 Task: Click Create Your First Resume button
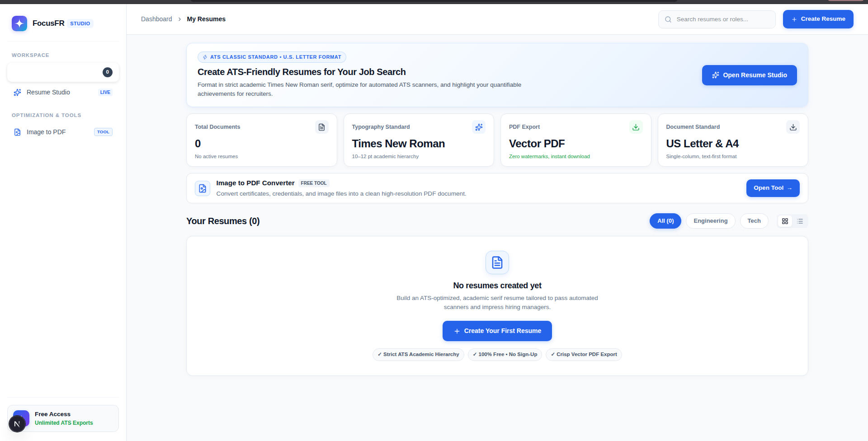tap(497, 331)
